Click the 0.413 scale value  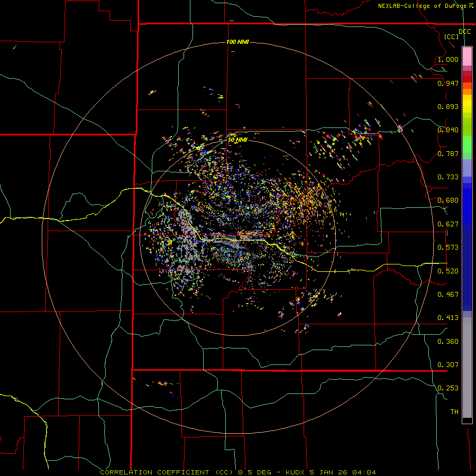point(448,318)
